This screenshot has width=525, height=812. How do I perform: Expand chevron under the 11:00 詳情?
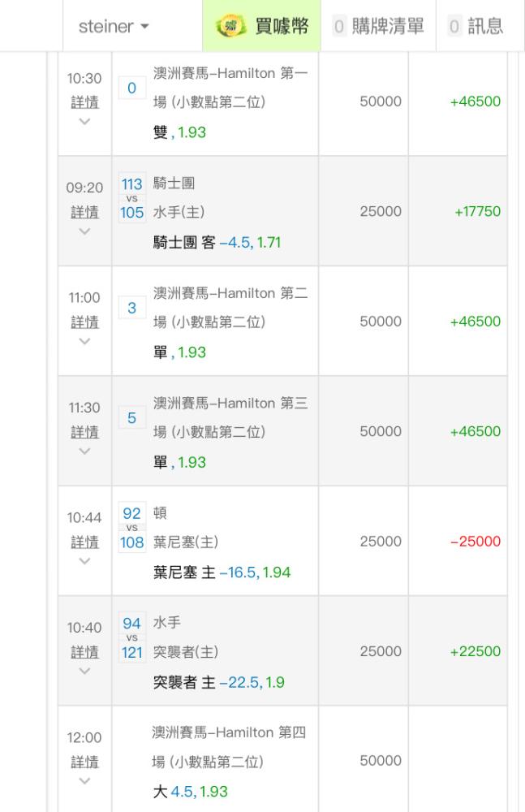84,341
